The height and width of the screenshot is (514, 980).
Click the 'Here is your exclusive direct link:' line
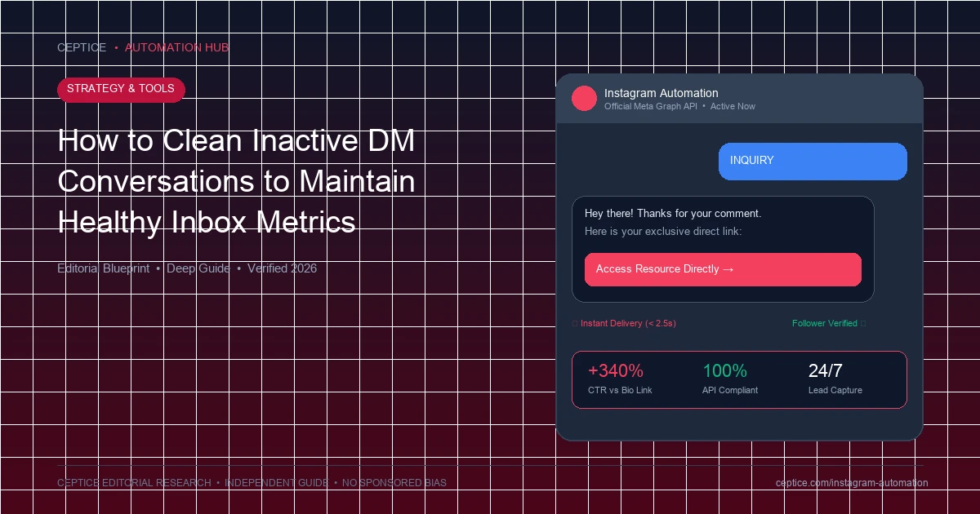[x=663, y=232]
